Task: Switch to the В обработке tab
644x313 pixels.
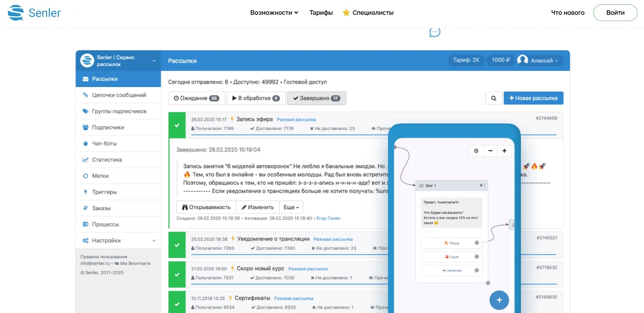Action: (x=256, y=98)
